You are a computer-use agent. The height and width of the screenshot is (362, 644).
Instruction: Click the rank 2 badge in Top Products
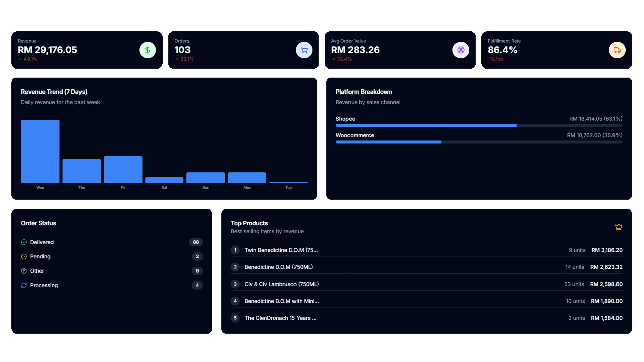click(235, 267)
